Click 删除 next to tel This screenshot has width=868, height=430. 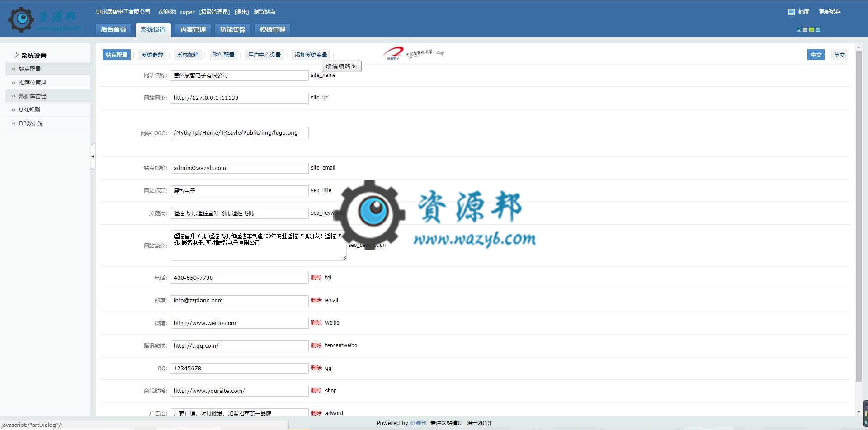tap(316, 278)
